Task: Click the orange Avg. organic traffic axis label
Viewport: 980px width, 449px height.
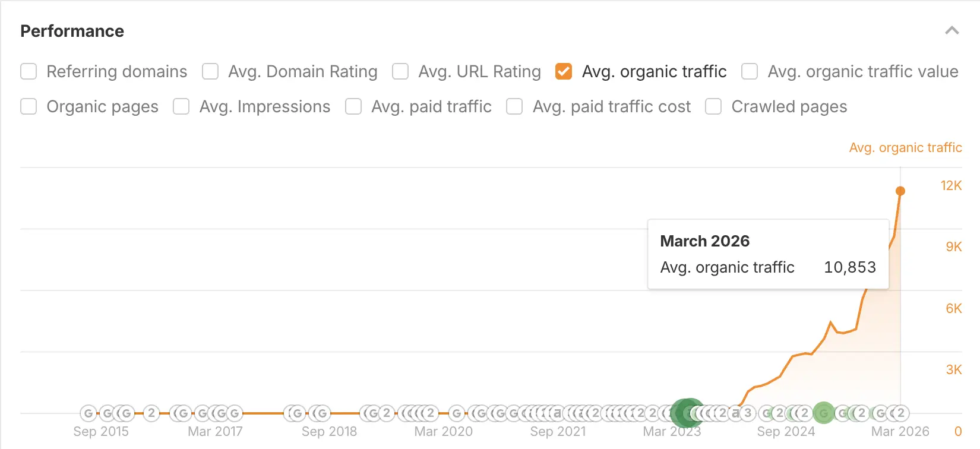Action: (905, 148)
